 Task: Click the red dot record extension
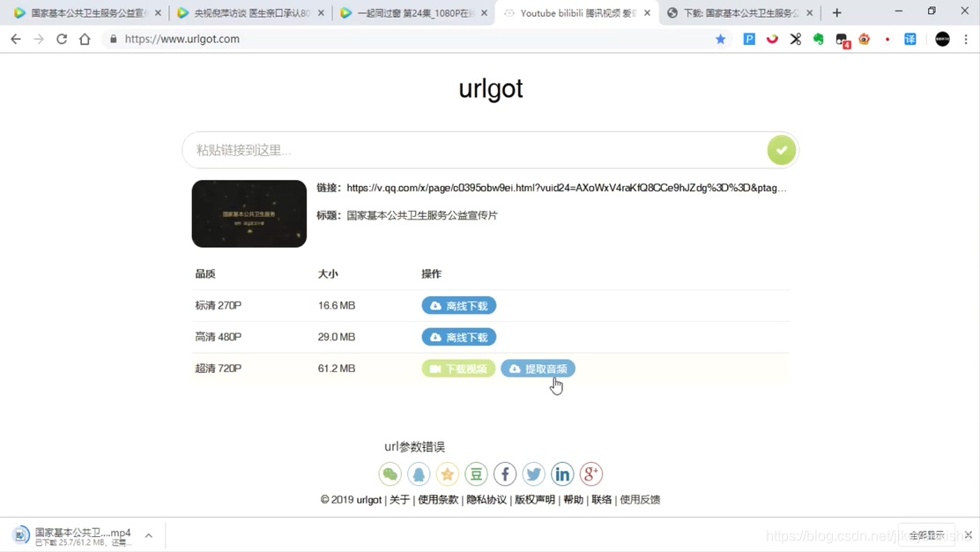887,39
